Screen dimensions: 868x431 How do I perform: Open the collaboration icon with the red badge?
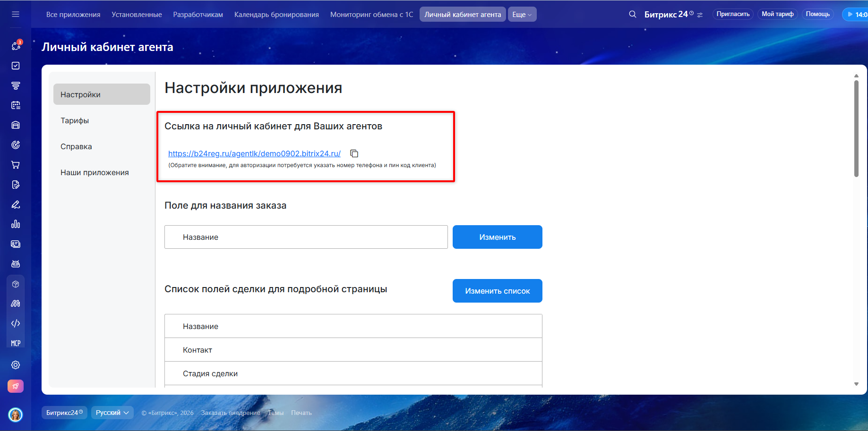coord(16,45)
